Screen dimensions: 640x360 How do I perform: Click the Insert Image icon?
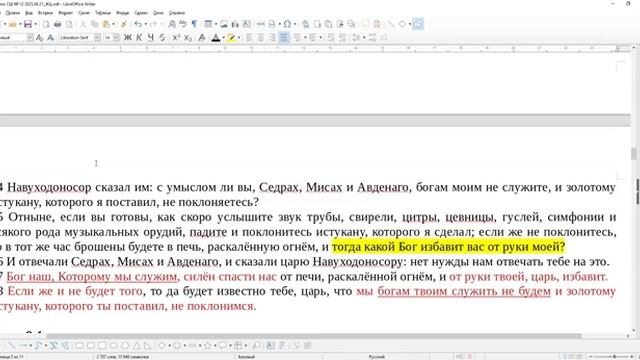point(224,24)
